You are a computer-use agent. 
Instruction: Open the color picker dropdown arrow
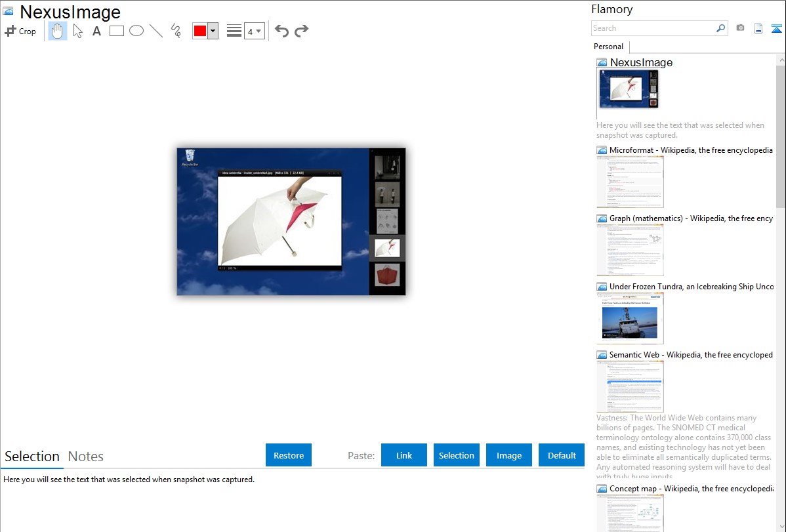point(213,31)
